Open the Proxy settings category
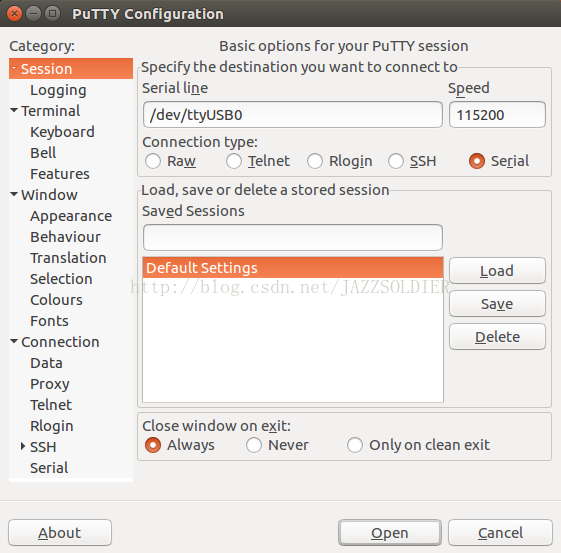The width and height of the screenshot is (561, 553). (x=50, y=385)
